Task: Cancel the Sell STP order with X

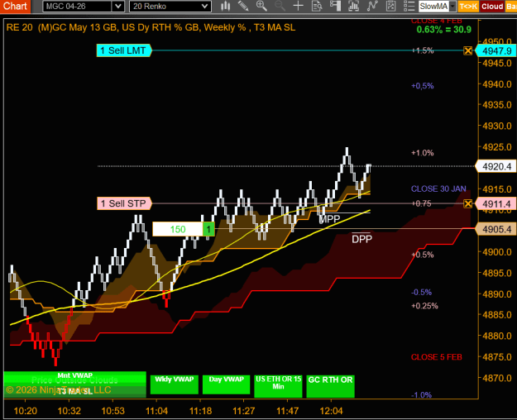Action: point(468,203)
